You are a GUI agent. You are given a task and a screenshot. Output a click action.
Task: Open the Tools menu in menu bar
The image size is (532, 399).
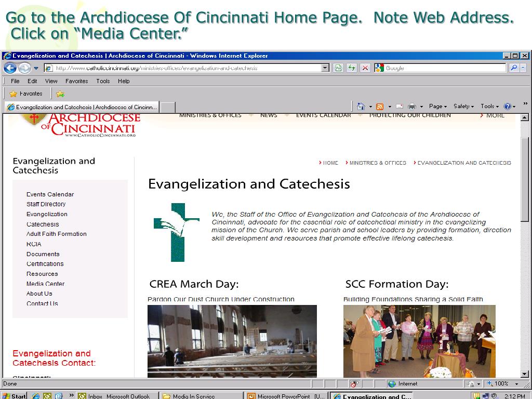click(x=103, y=81)
